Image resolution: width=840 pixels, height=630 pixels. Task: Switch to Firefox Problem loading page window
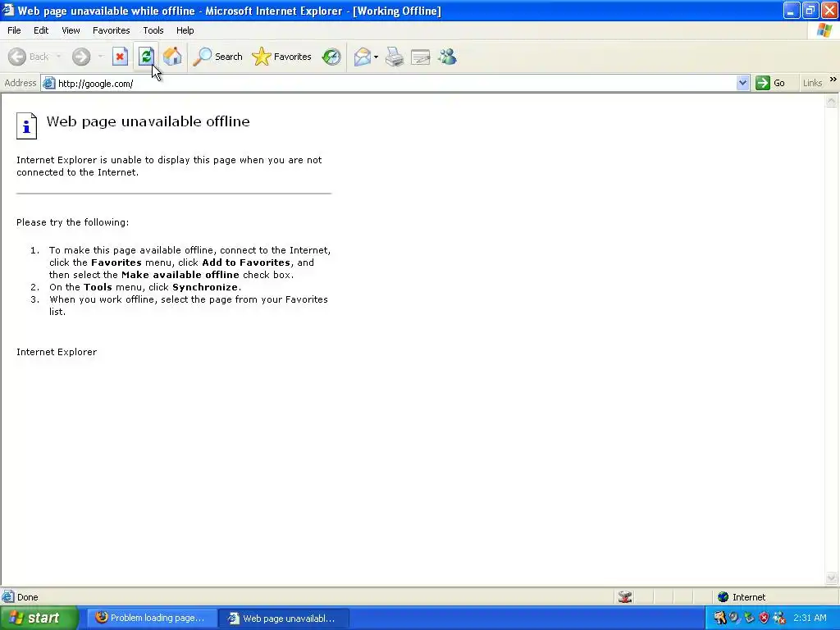click(152, 619)
